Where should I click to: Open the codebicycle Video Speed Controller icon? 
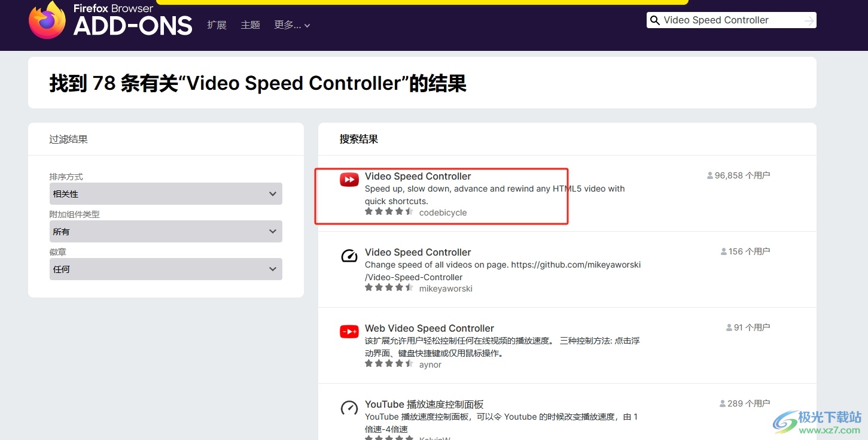point(349,179)
